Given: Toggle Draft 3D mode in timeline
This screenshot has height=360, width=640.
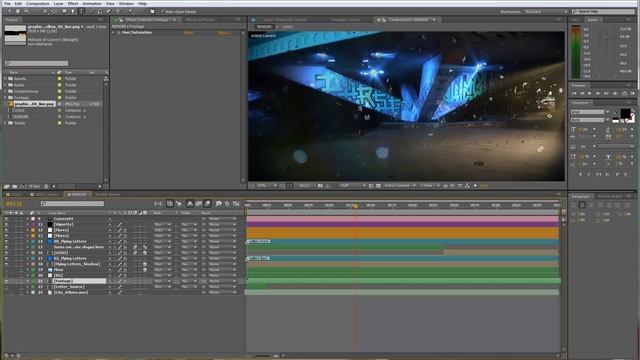Looking at the screenshot, I should [179, 203].
